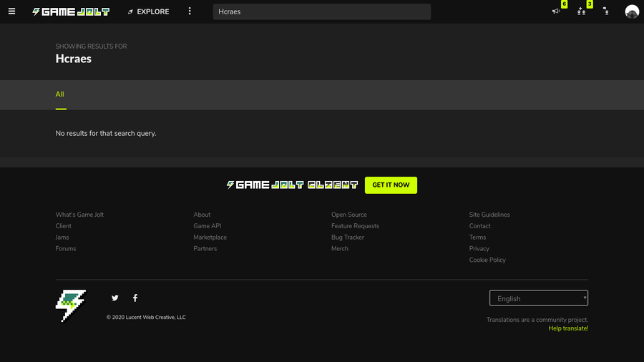
Task: Open the Forums footer link
Action: click(66, 249)
